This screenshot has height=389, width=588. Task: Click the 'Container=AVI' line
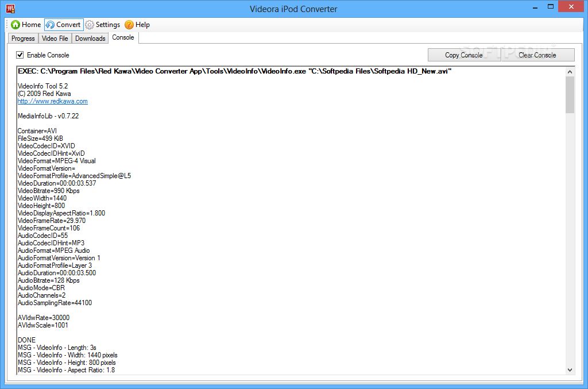37,131
